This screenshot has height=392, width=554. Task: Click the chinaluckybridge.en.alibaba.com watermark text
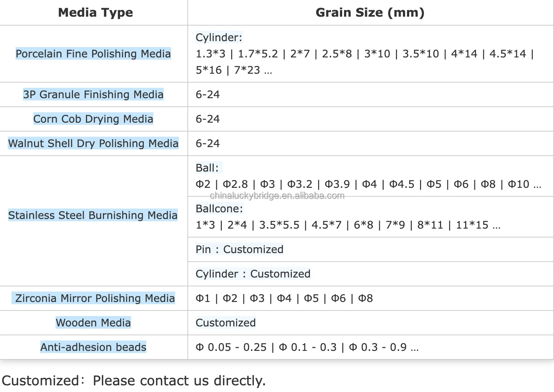pos(277,196)
